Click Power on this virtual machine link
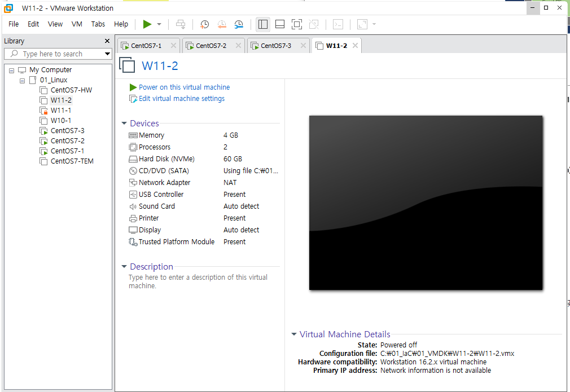The width and height of the screenshot is (570, 392). (184, 87)
